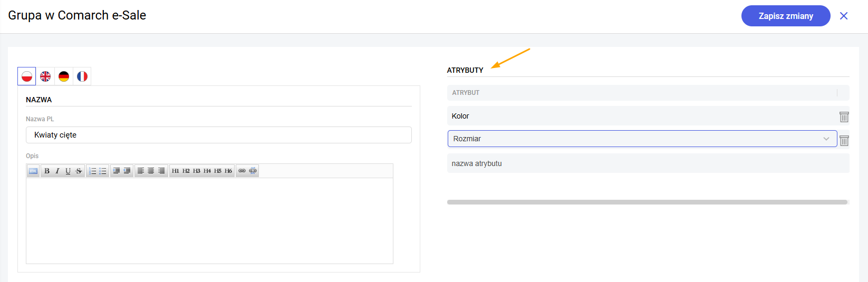Click Zapisz zmiany button

tap(786, 16)
